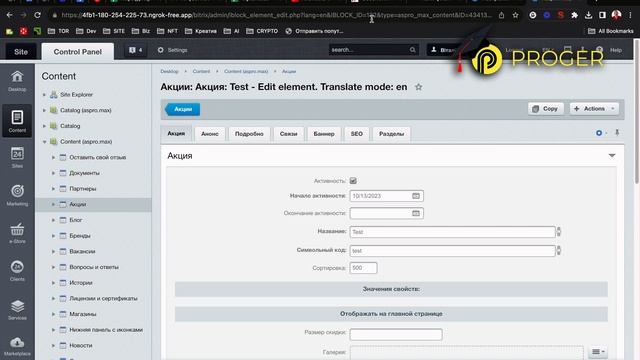The height and width of the screenshot is (360, 640).
Task: Expand Оставить свой отзыв node
Action: pyautogui.click(x=53, y=157)
